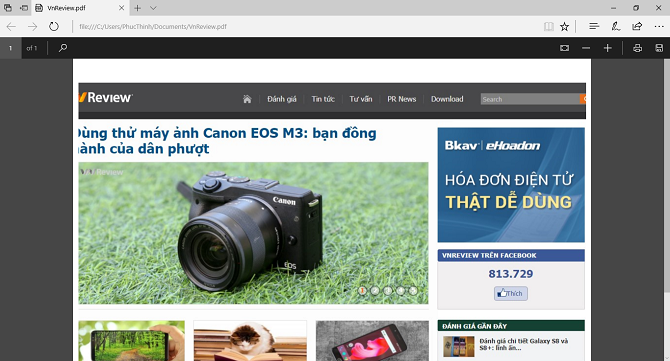Click the site Search field
This screenshot has height=361, width=670.
point(530,99)
